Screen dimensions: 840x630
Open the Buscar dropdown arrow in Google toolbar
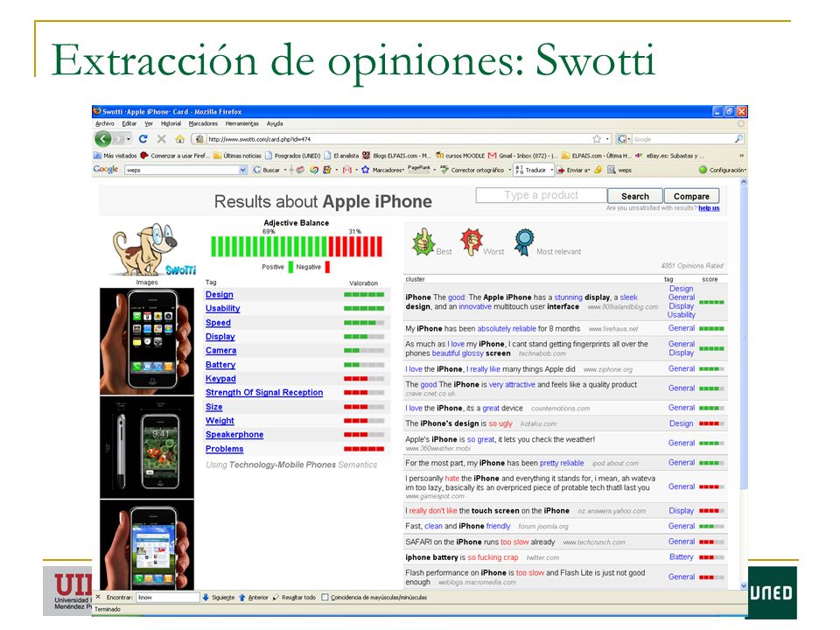tap(285, 170)
